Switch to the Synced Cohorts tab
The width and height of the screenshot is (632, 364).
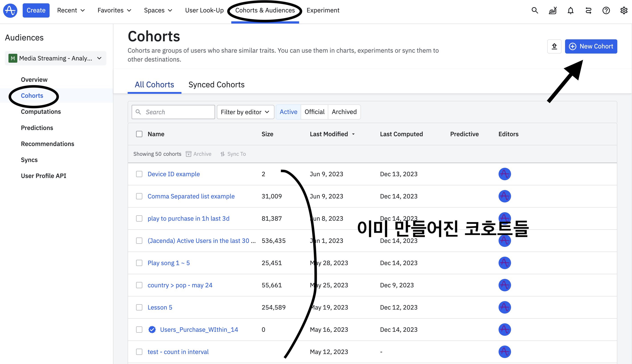pyautogui.click(x=216, y=85)
